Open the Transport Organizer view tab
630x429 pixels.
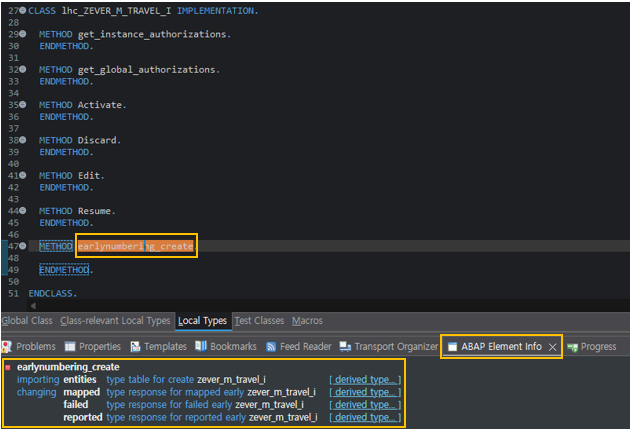click(389, 346)
